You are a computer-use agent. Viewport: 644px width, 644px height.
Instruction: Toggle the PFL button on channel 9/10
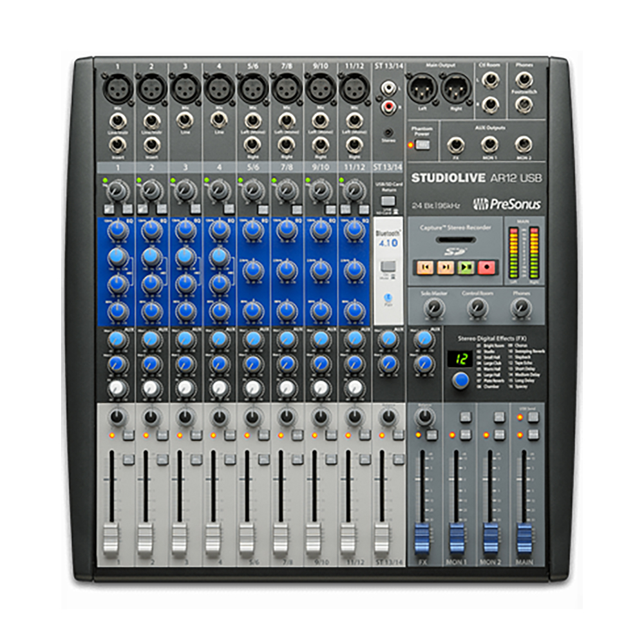[332, 460]
